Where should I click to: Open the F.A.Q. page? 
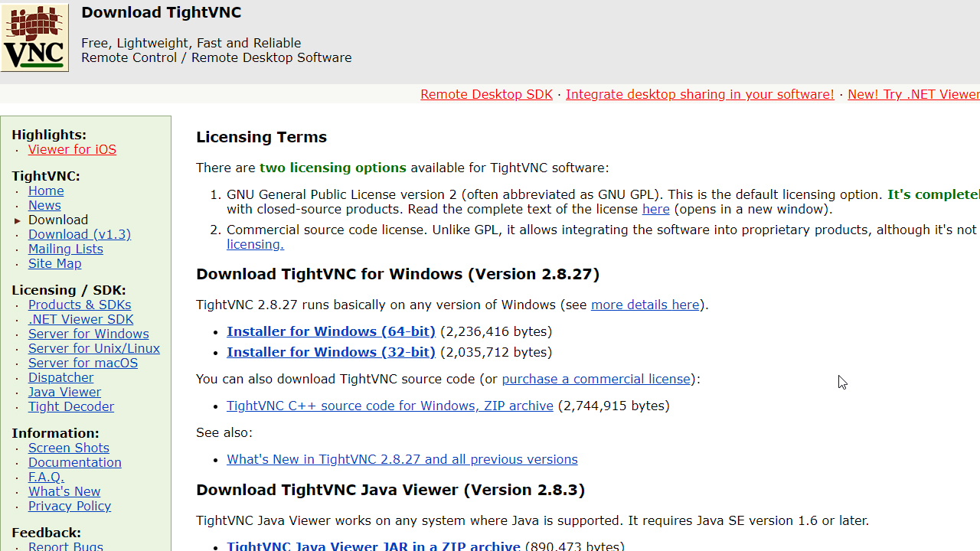pyautogui.click(x=46, y=477)
